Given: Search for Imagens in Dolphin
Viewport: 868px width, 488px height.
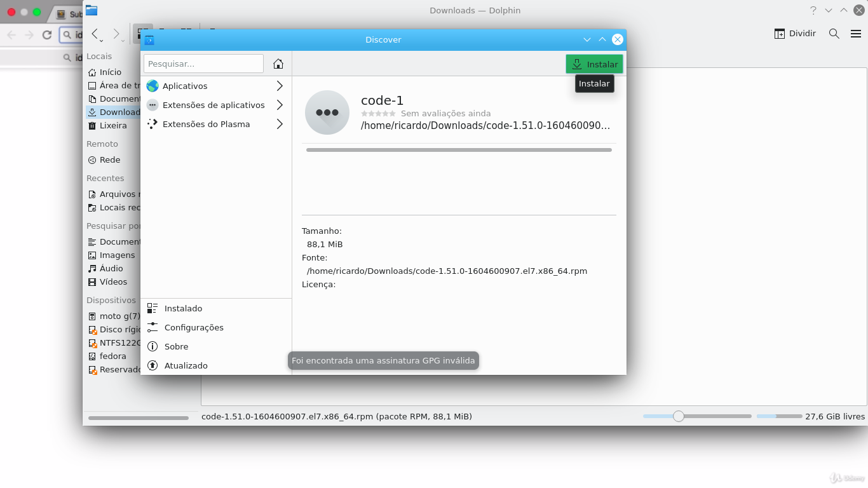Looking at the screenshot, I should coord(113,255).
